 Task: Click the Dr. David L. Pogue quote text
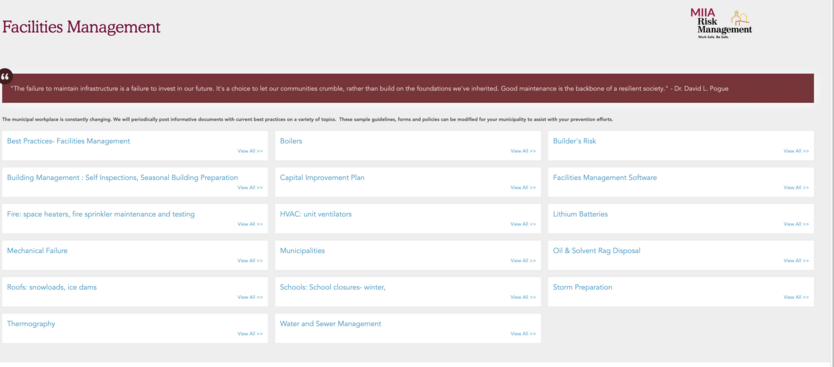click(x=370, y=89)
